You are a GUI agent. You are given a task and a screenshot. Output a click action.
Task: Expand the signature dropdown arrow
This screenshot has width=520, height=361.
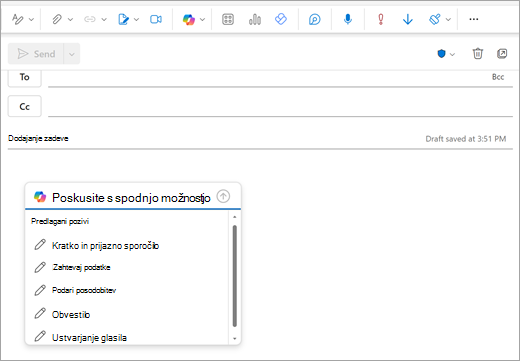click(136, 20)
